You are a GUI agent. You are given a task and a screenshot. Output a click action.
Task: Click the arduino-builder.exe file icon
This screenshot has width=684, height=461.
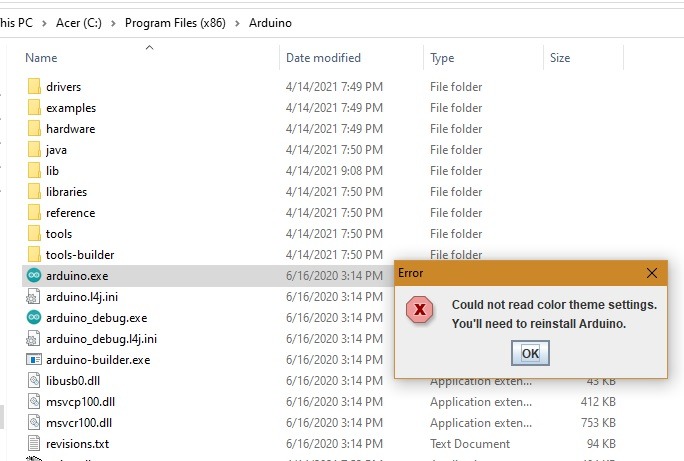click(34, 360)
